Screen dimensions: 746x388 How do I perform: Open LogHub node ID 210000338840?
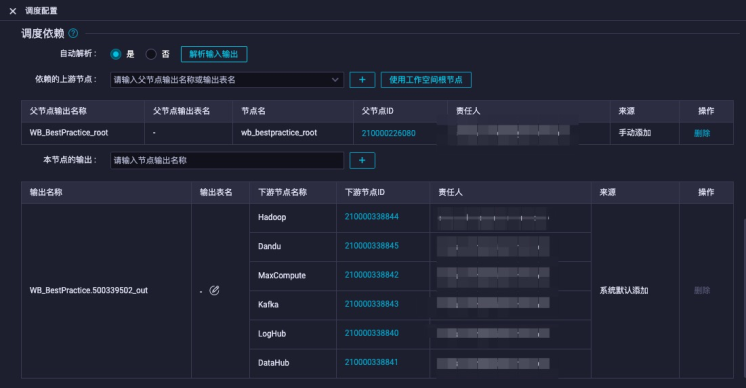pyautogui.click(x=372, y=333)
